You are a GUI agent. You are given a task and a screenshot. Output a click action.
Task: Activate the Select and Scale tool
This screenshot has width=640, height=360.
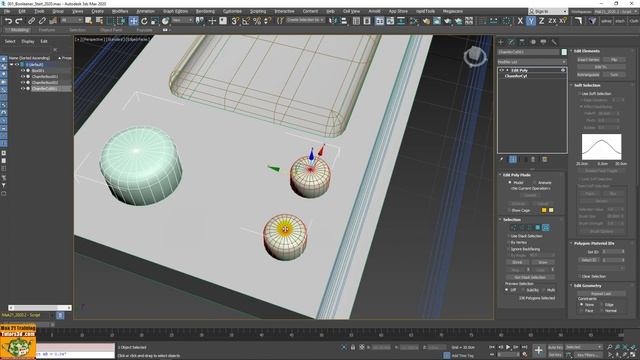pyautogui.click(x=154, y=21)
